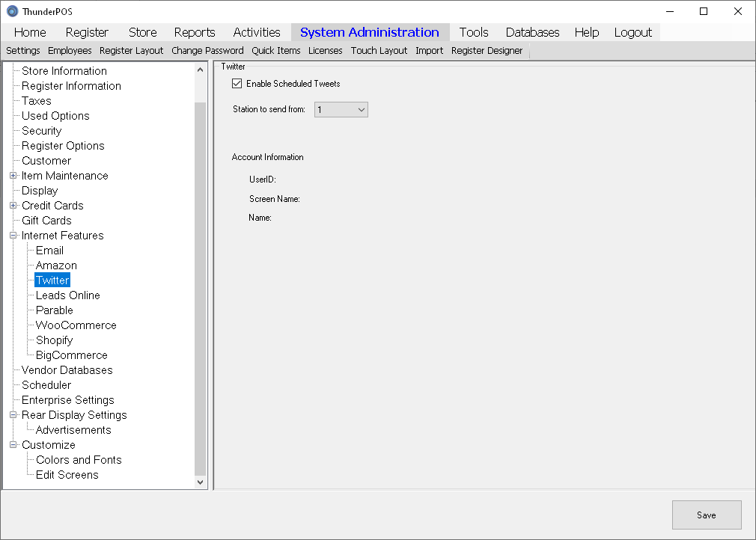Open the Store menu
This screenshot has height=540, width=756.
tap(143, 32)
